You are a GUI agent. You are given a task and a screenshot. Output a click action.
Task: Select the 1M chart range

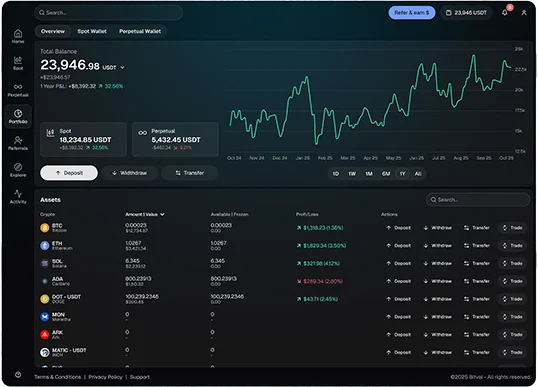369,174
